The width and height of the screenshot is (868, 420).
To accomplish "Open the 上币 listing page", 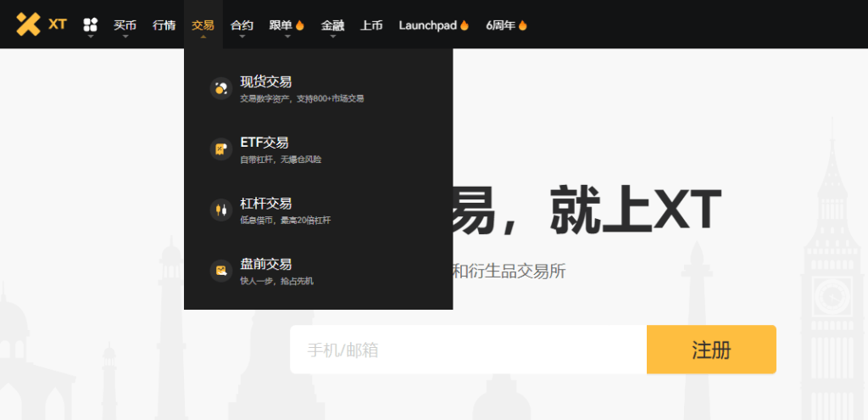I will pos(371,25).
